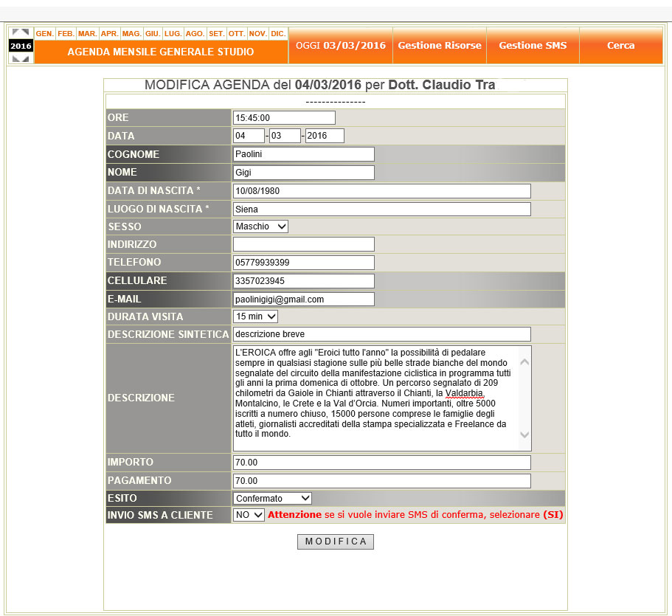Go to the DIC. month tab
This screenshot has width=672, height=616.
coord(278,34)
